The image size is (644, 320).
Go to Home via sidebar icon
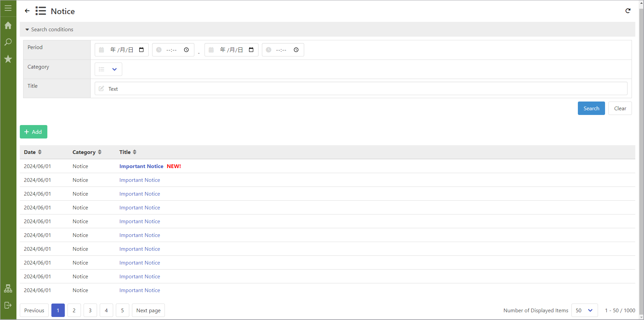(x=8, y=26)
